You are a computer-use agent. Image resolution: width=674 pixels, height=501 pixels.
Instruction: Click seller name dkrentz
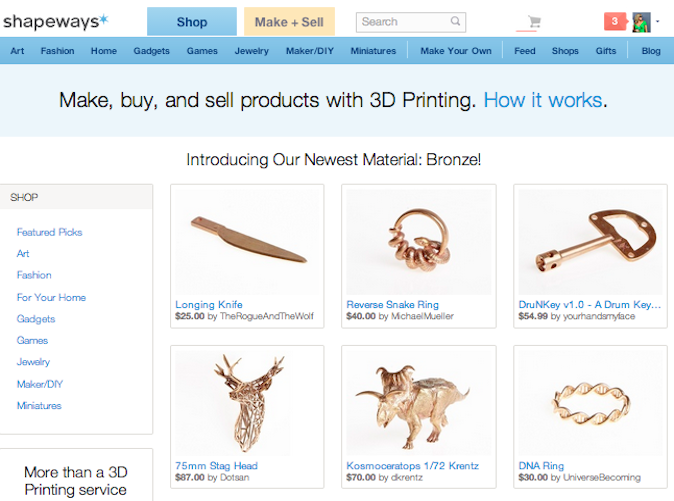click(x=409, y=479)
